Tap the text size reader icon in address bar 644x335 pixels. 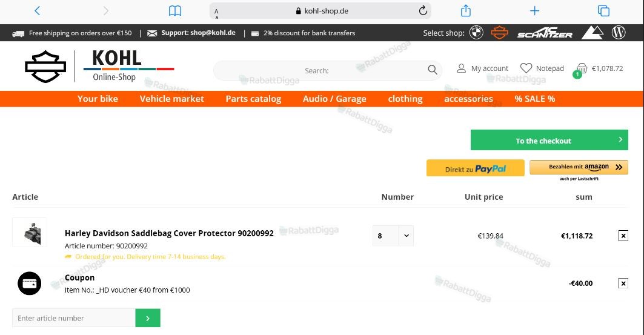point(216,13)
